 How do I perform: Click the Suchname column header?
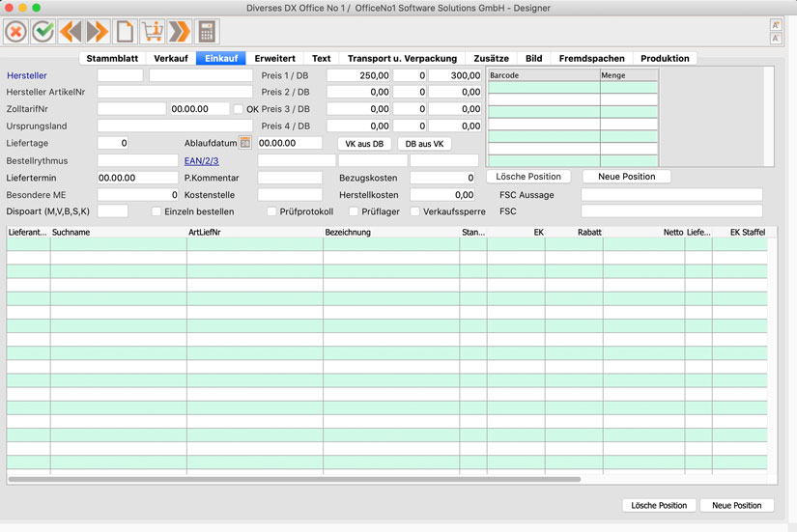pos(119,233)
